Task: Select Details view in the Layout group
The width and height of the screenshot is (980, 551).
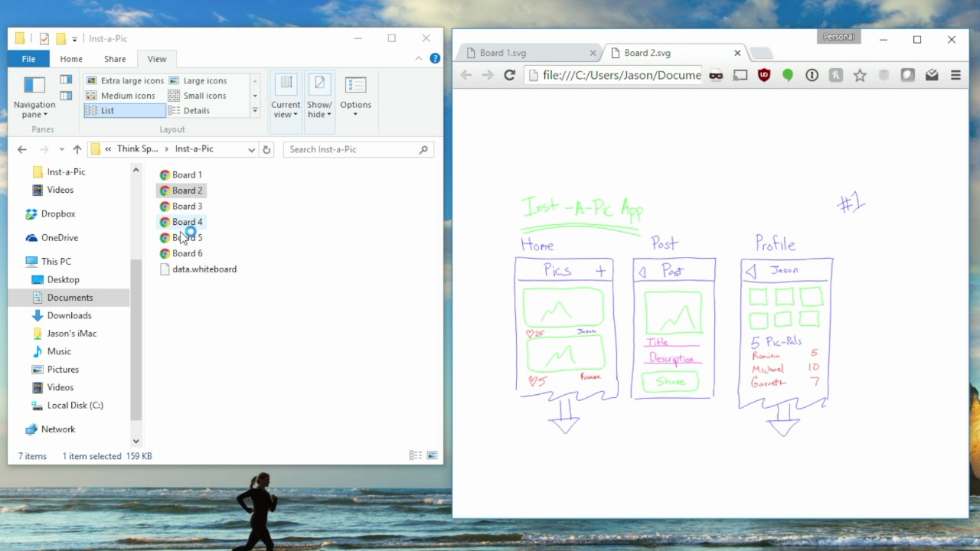Action: tap(201, 110)
